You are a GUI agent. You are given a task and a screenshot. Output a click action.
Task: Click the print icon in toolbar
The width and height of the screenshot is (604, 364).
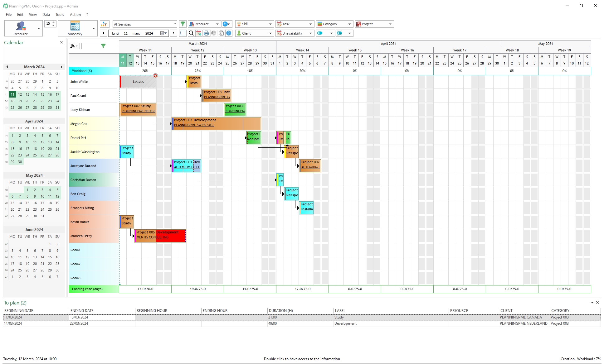[x=207, y=33]
